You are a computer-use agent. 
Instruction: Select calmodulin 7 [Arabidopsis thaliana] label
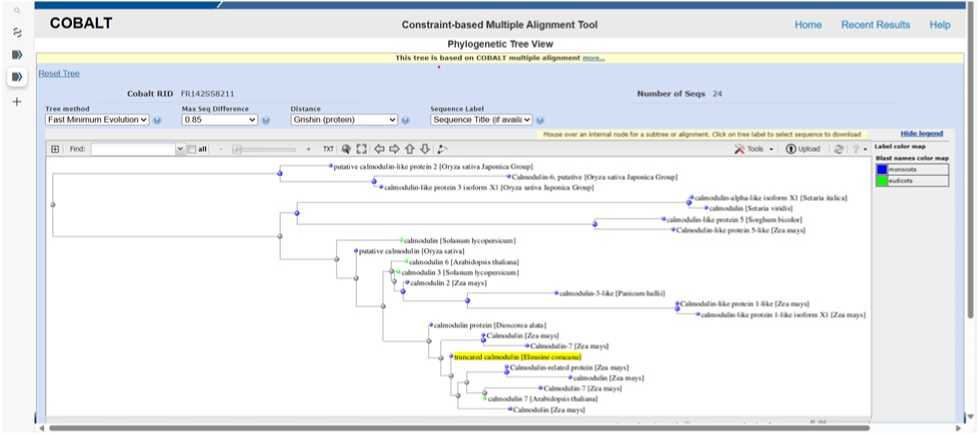tap(543, 398)
